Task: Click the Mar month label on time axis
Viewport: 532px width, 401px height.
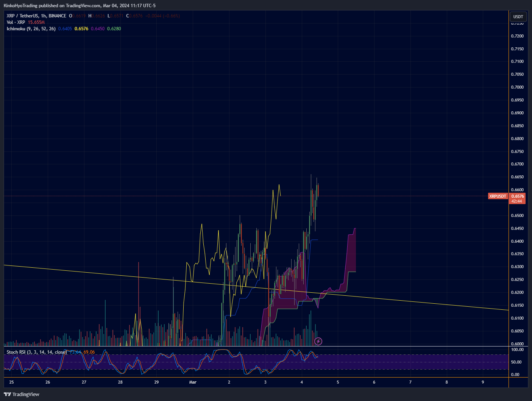Action: point(193,382)
